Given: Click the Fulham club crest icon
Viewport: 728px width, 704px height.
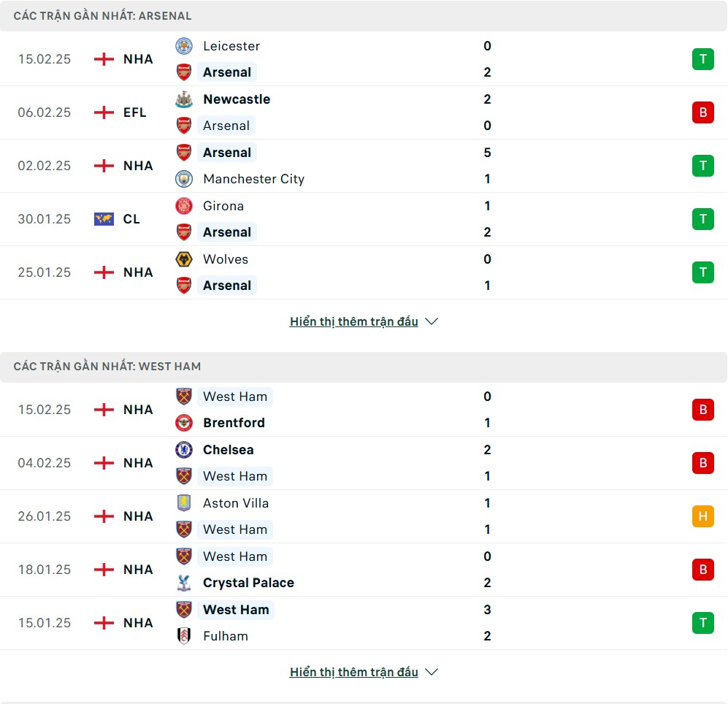Looking at the screenshot, I should pyautogui.click(x=184, y=636).
